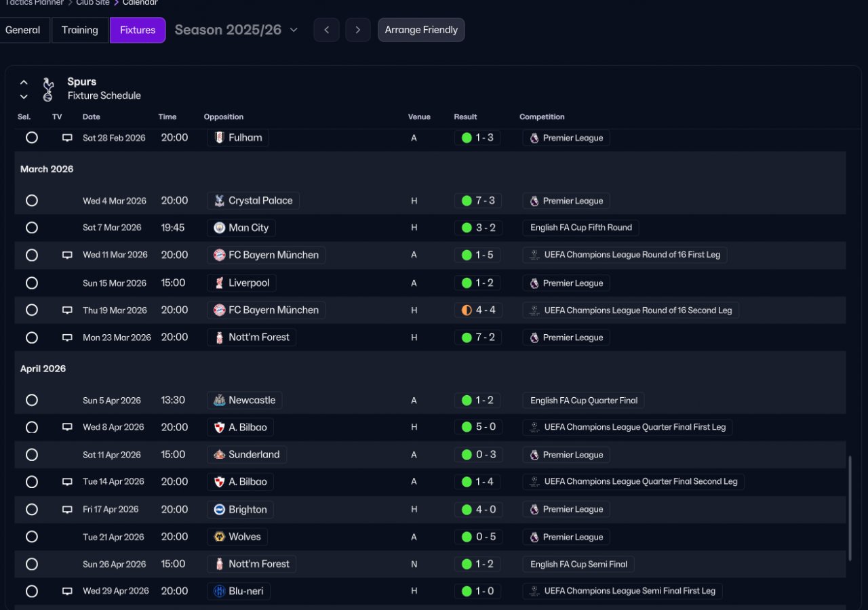Click the Competition column header

[x=542, y=117]
